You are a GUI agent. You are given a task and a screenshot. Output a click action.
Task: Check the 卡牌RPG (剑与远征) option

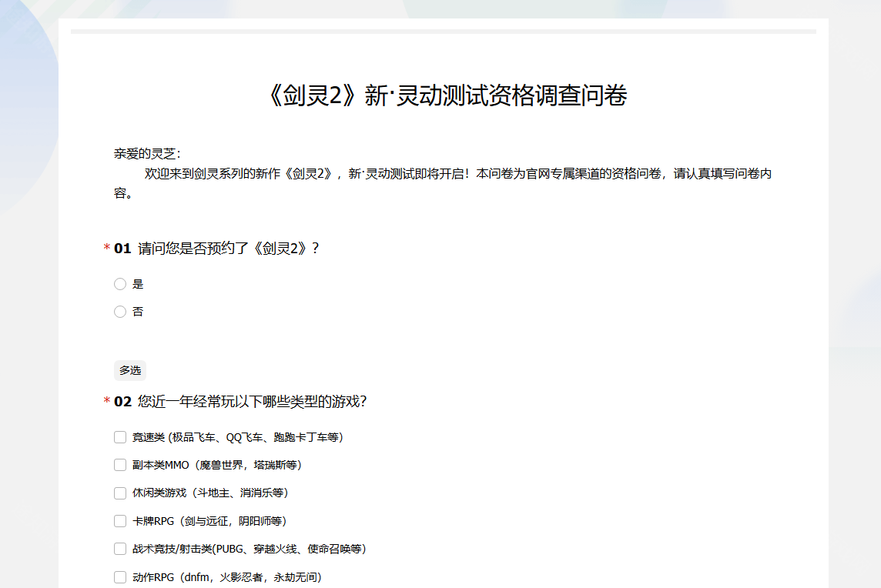(120, 520)
